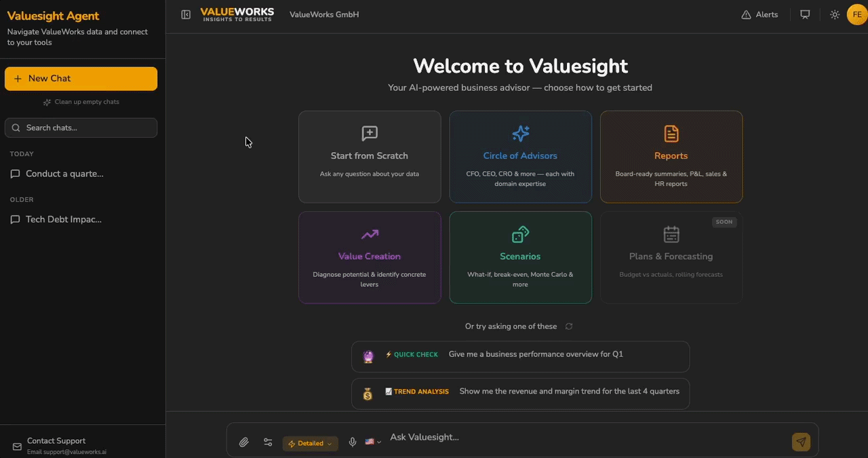The height and width of the screenshot is (458, 868).
Task: Refresh suggested questions icon
Action: tap(569, 326)
